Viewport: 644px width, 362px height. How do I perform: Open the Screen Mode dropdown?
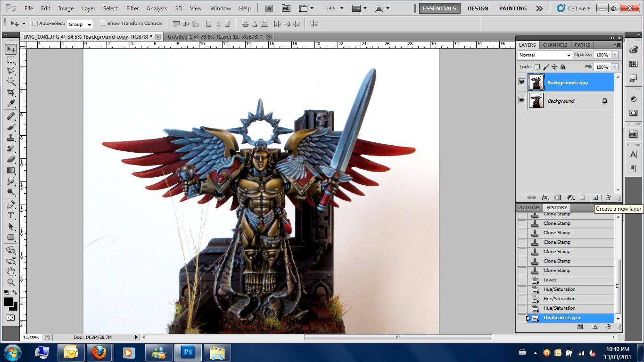click(x=381, y=8)
